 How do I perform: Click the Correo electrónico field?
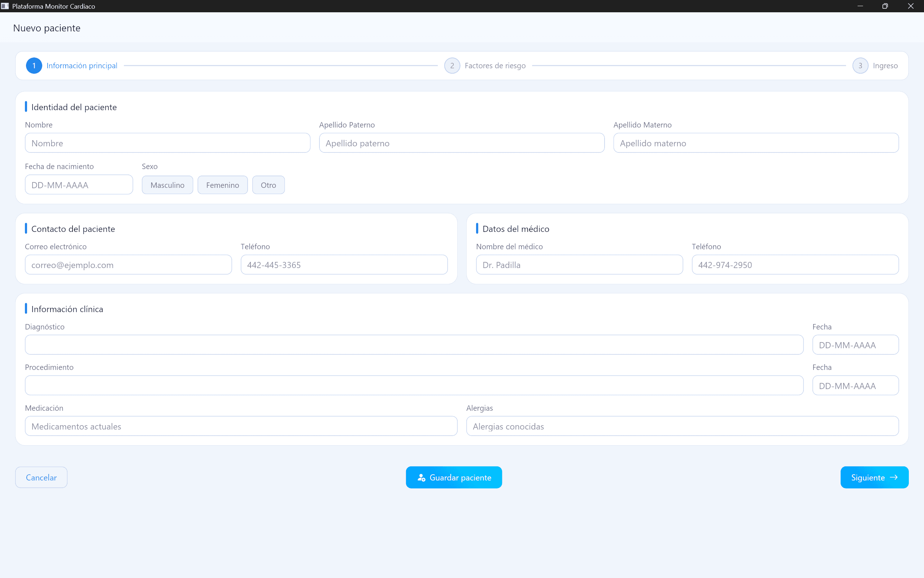point(128,264)
